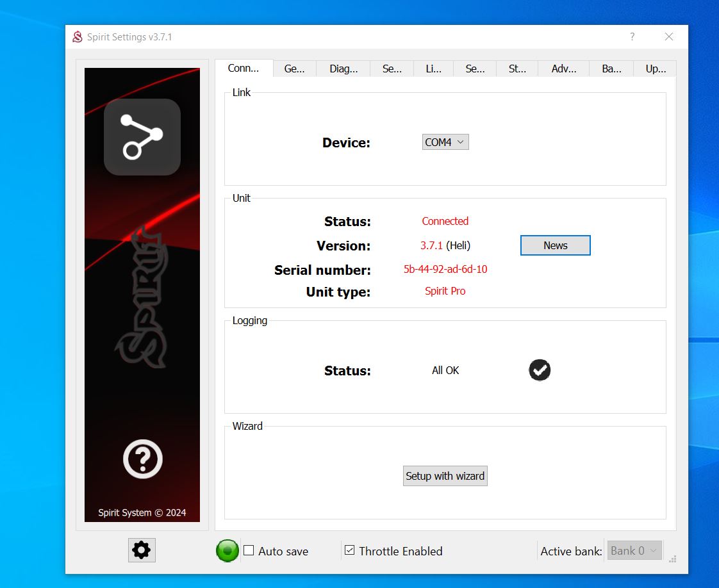Click the logging All OK checkmark icon
The height and width of the screenshot is (588, 719).
click(540, 370)
